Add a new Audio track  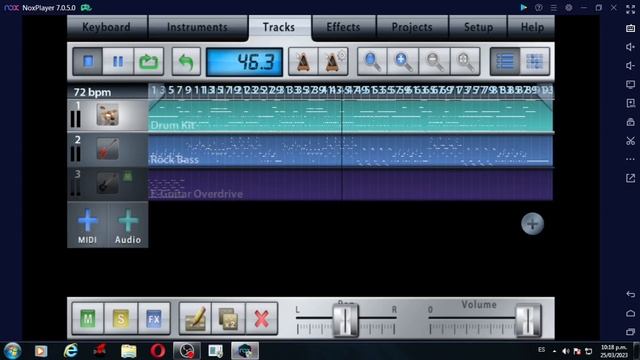click(128, 226)
